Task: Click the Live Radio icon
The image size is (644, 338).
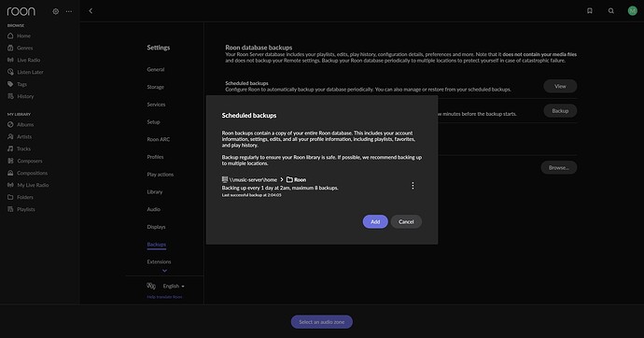Action: pyautogui.click(x=10, y=60)
